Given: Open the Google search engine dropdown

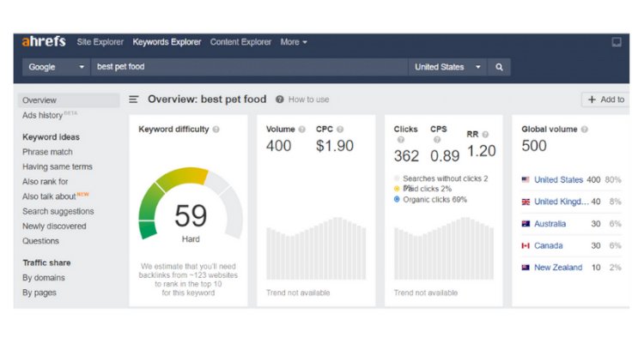Looking at the screenshot, I should click(x=57, y=67).
